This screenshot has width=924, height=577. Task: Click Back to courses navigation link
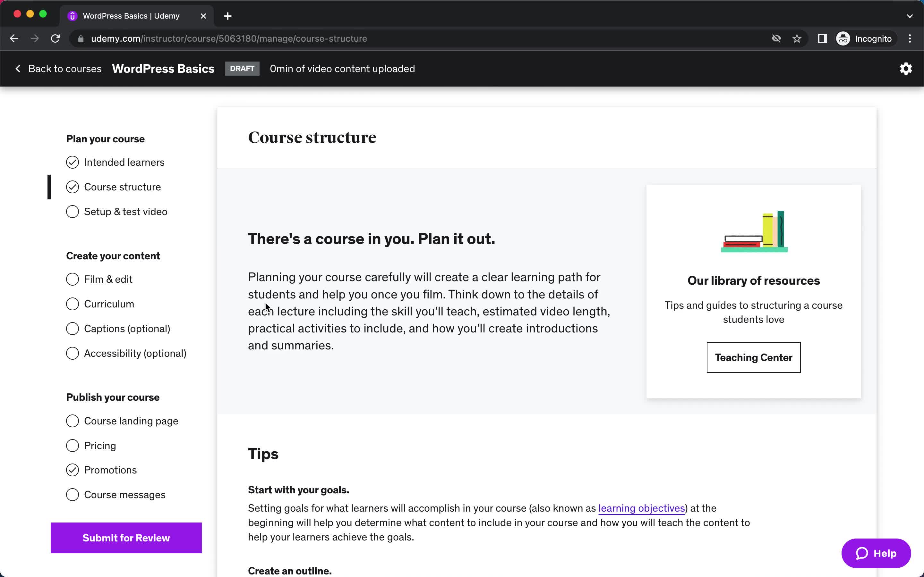(58, 69)
